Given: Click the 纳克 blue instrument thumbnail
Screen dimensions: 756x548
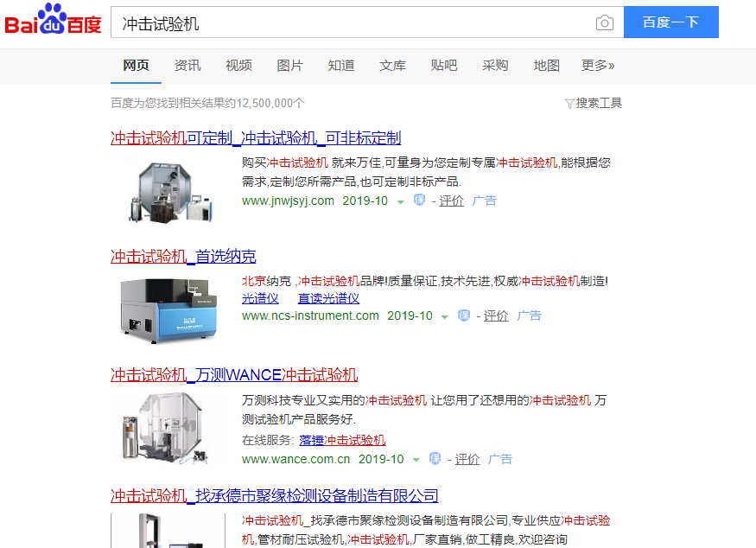Looking at the screenshot, I should [x=168, y=310].
